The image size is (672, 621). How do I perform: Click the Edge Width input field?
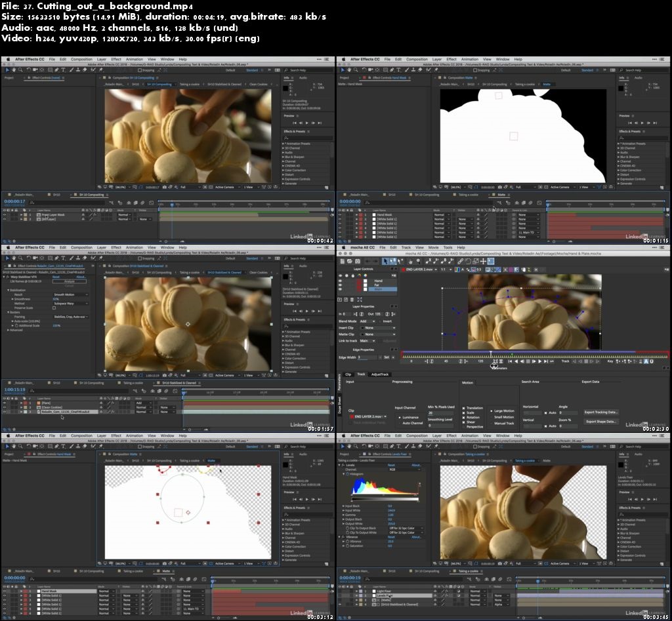coord(367,357)
